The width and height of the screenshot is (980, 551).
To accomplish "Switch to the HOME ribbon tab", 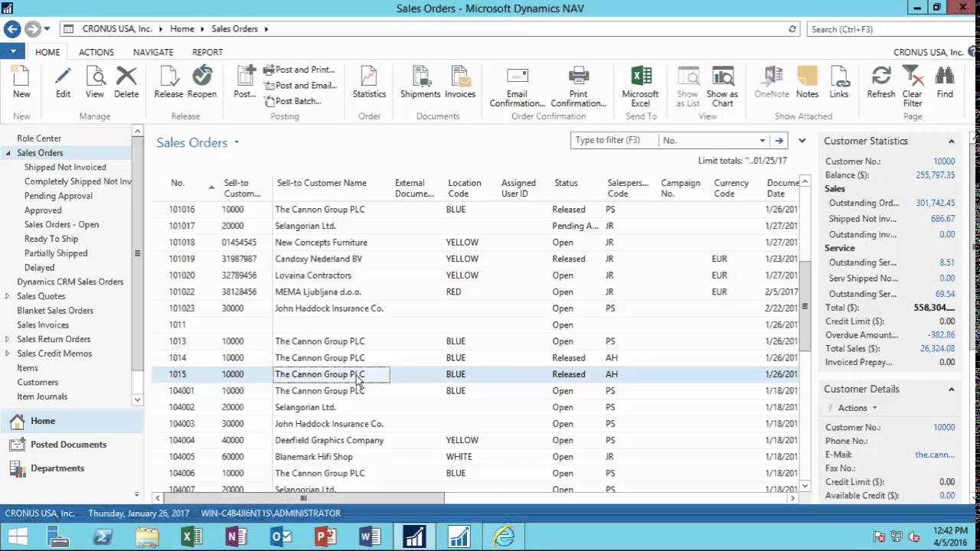I will (x=47, y=52).
